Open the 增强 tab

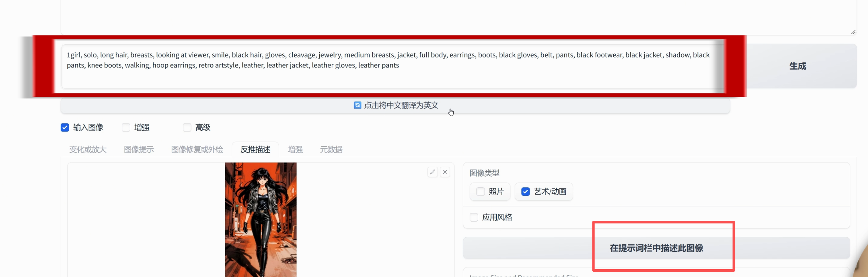pos(295,149)
